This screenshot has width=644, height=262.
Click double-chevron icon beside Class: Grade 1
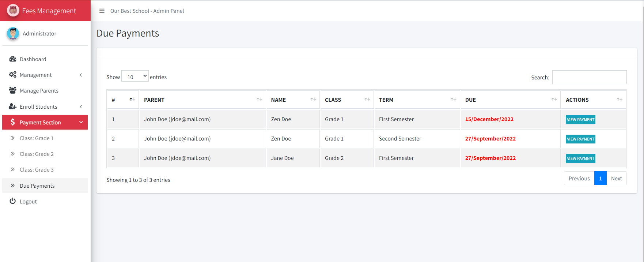pos(13,138)
